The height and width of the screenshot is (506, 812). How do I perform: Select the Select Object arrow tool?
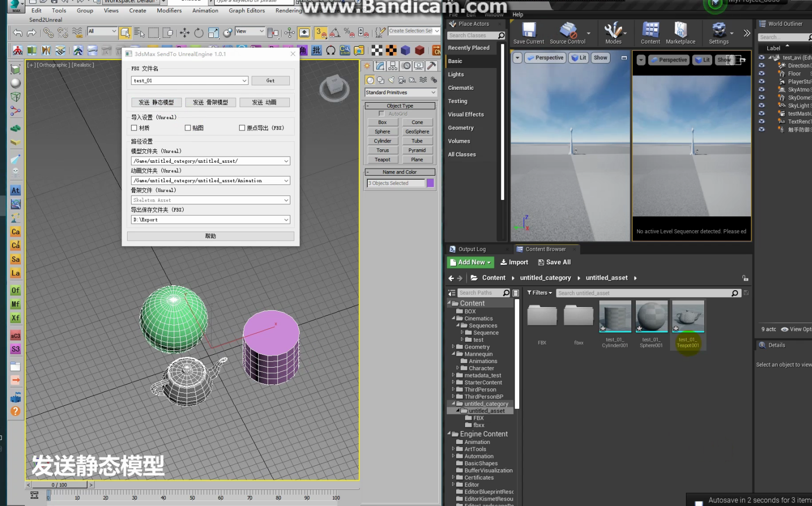pyautogui.click(x=125, y=33)
